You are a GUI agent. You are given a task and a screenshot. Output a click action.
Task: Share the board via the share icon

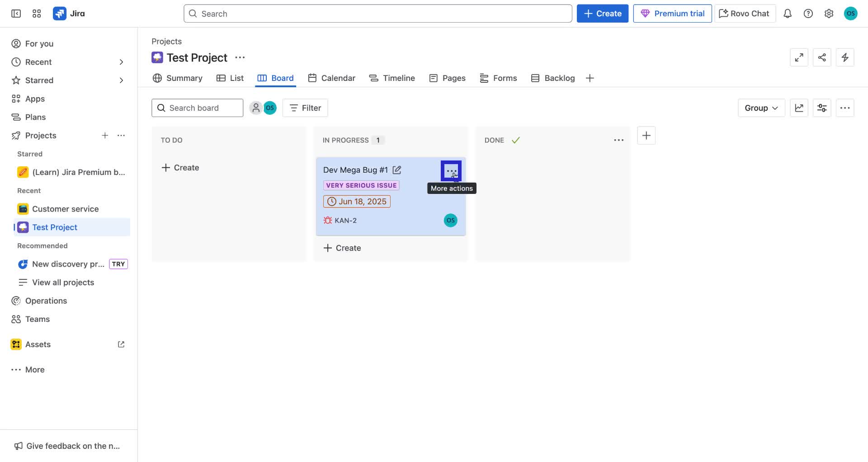[x=822, y=57]
